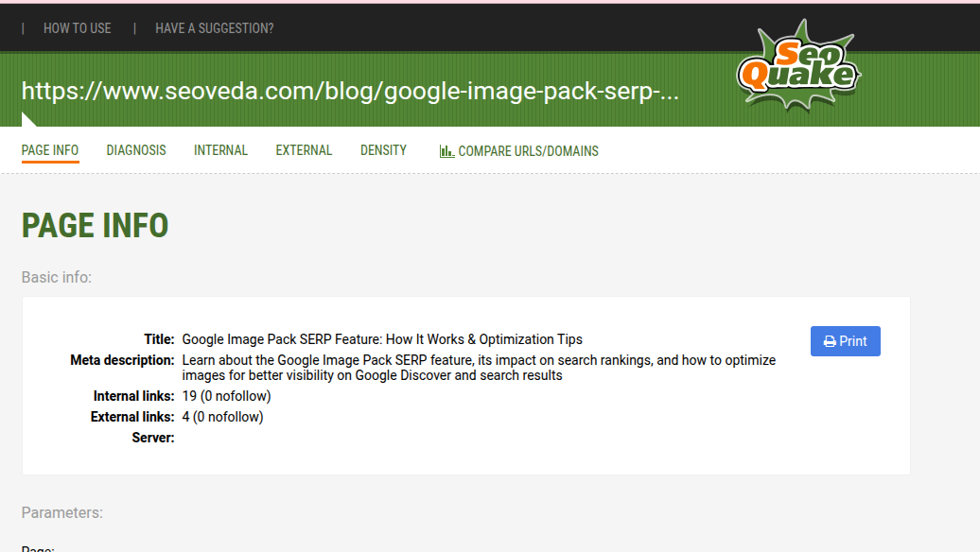The width and height of the screenshot is (980, 552).
Task: Click the PAGE INFO heading
Action: (x=95, y=225)
